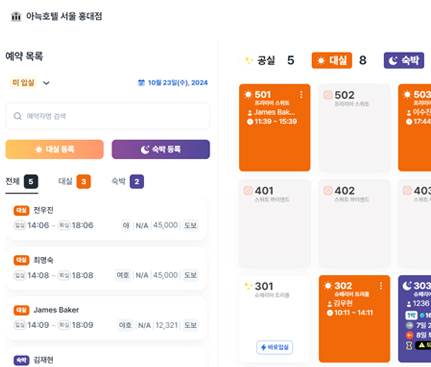Click 대실 badge on 최명숙 reservation
The image size is (431, 367).
point(21,260)
